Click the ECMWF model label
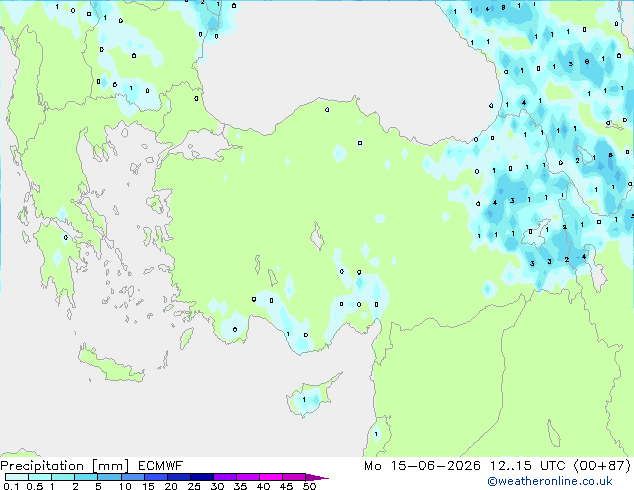Image resolution: width=634 pixels, height=490 pixels. (x=161, y=466)
